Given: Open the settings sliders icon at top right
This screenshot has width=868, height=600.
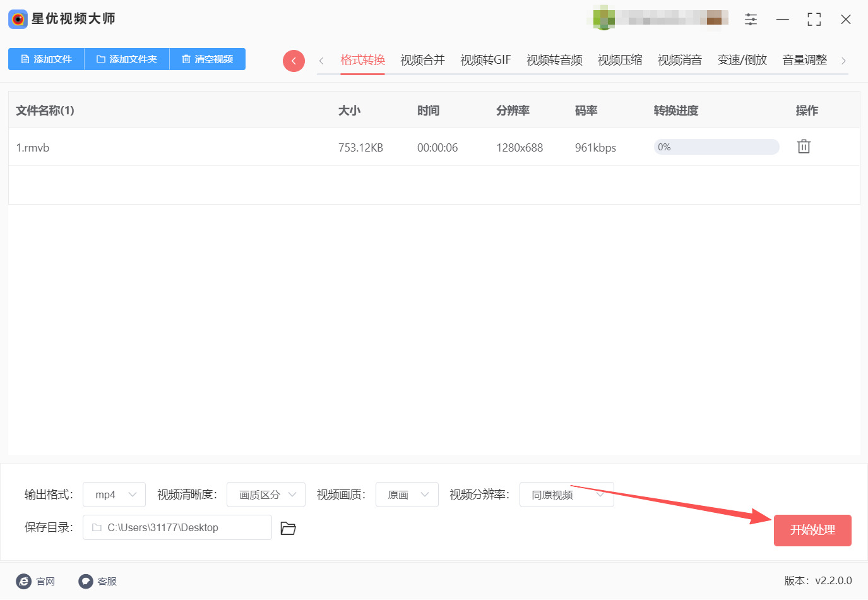Looking at the screenshot, I should coord(751,19).
